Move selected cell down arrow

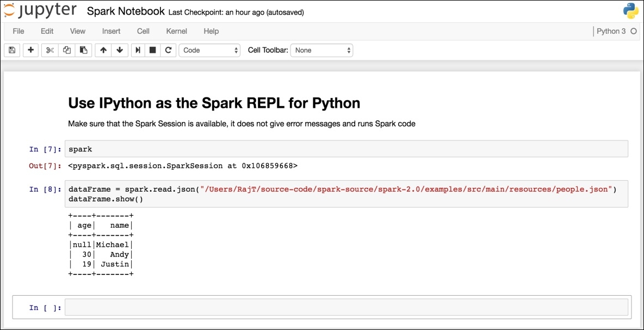pos(120,50)
